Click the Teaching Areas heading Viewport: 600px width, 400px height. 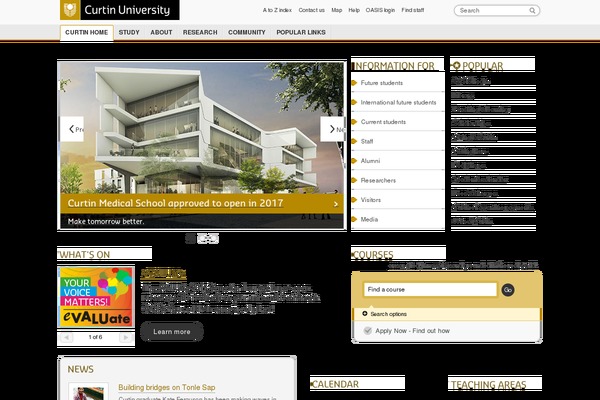click(x=489, y=385)
